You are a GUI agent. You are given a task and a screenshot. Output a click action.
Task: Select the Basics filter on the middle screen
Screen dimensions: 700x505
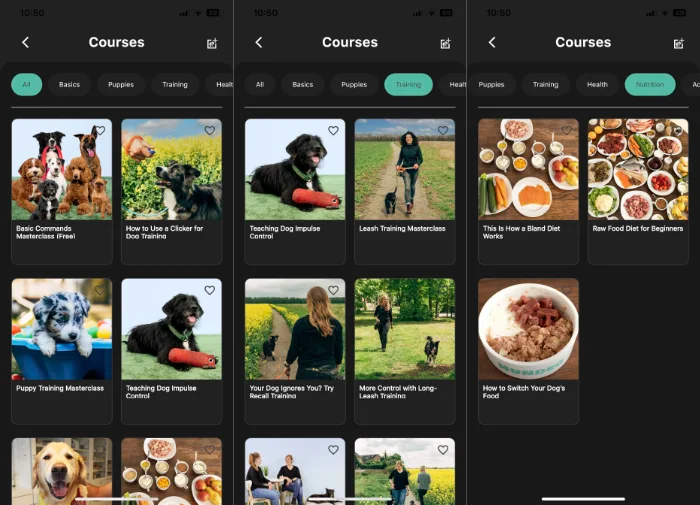tap(303, 84)
